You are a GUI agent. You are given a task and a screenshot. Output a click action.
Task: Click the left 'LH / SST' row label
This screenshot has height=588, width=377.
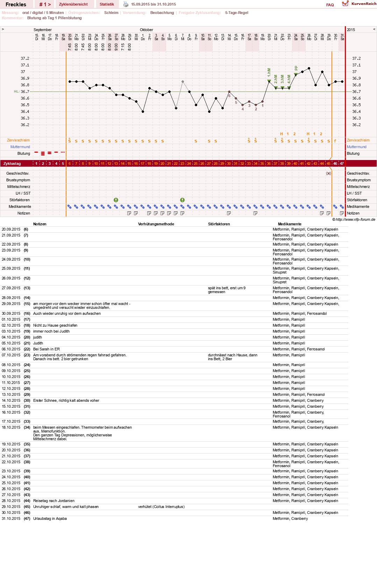point(23,193)
